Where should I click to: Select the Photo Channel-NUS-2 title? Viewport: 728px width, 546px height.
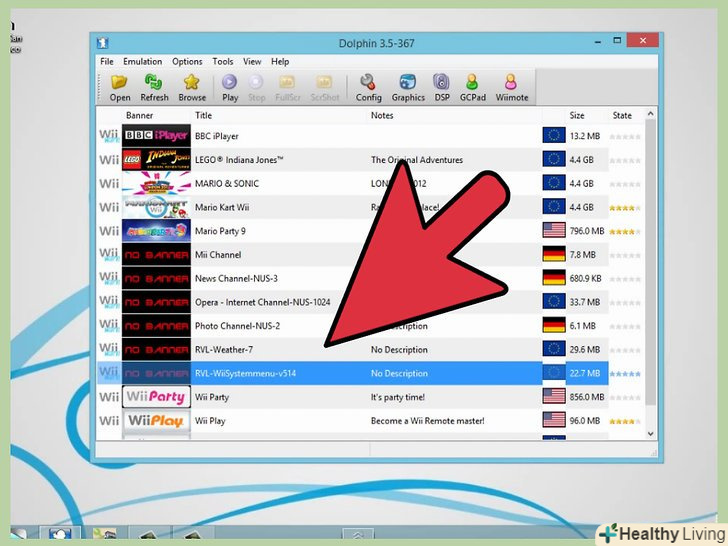point(237,325)
